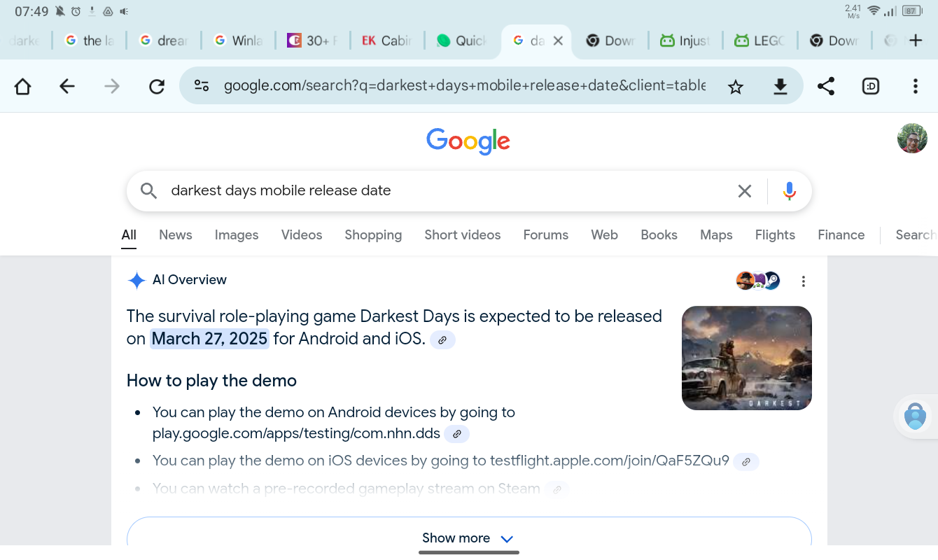Open the Flights results tab

coord(775,235)
